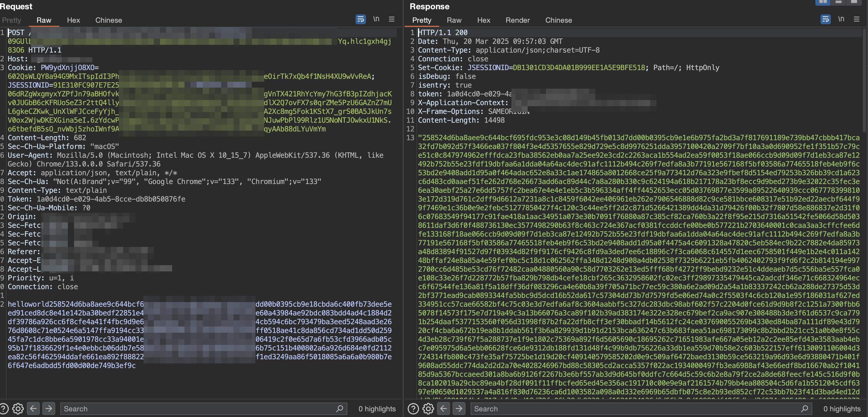Image resolution: width=868 pixels, height=417 pixels.
Task: Click the 'helloworld258524d6' request body start
Action: coord(76,304)
